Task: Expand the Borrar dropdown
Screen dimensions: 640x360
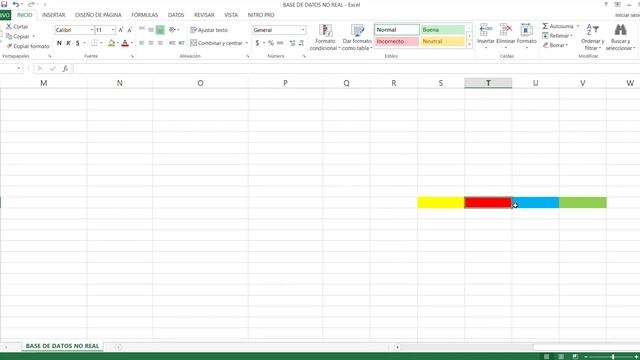Action: 567,45
